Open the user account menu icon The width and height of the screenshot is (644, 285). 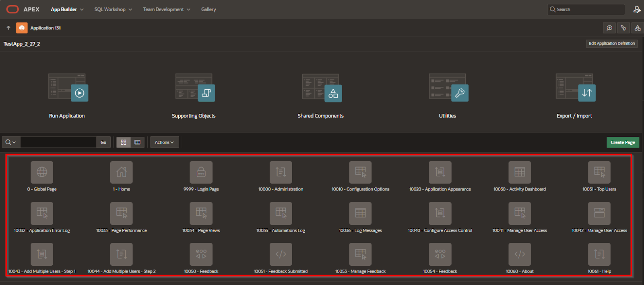click(x=637, y=9)
